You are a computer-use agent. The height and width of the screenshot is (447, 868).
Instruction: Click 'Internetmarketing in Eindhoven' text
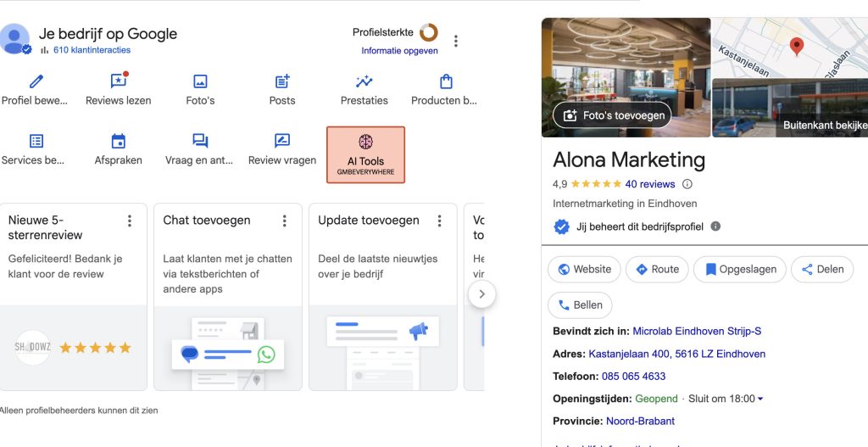coord(625,204)
